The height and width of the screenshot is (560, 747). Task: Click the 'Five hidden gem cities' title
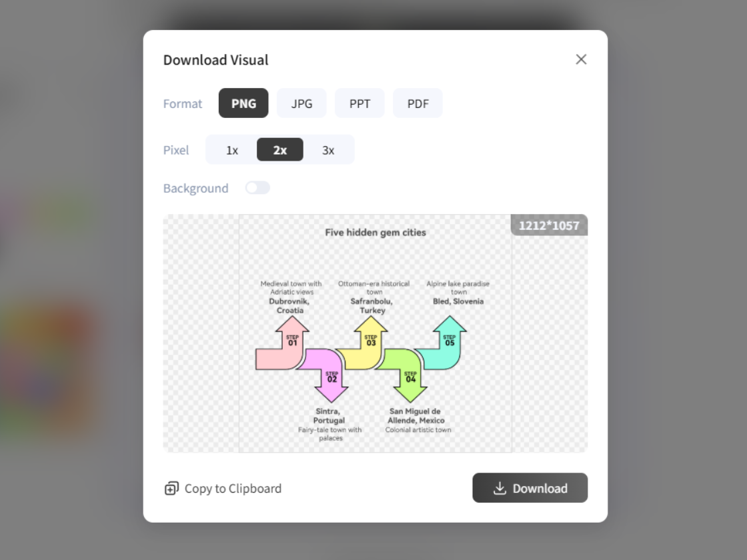click(x=376, y=233)
